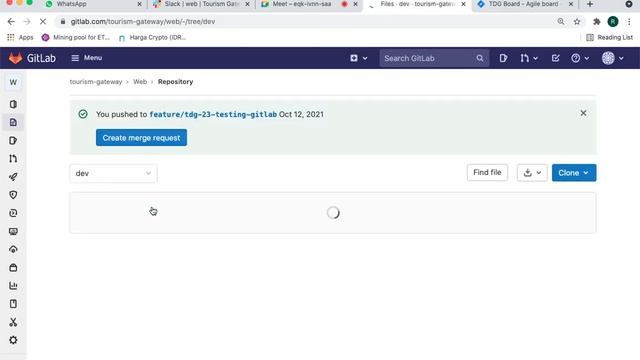
Task: Go back in browser history
Action: tap(11, 22)
